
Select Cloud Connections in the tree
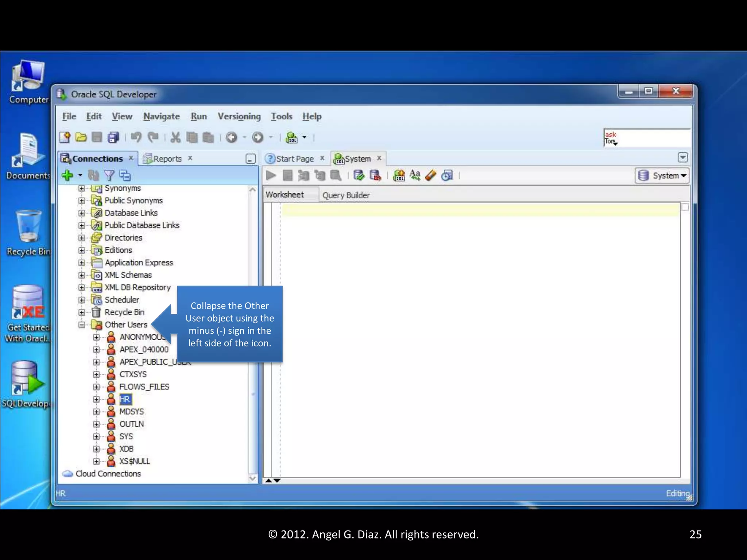[108, 474]
